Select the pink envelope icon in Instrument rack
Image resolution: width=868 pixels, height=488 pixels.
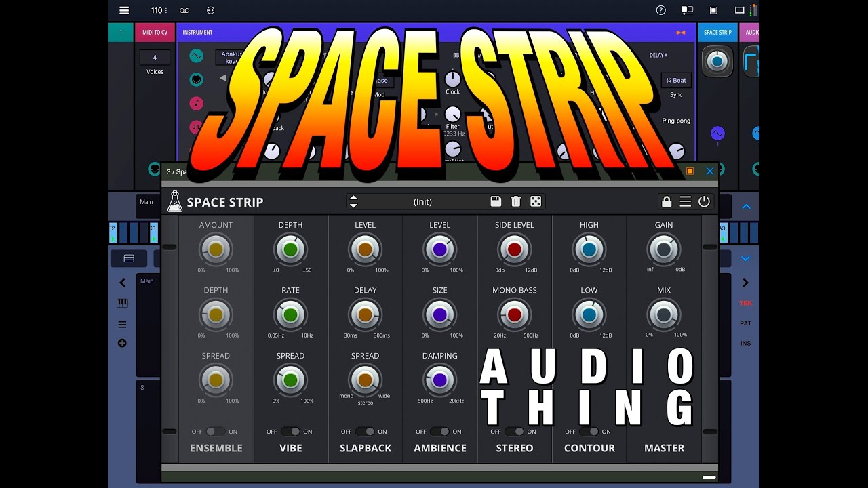click(196, 127)
